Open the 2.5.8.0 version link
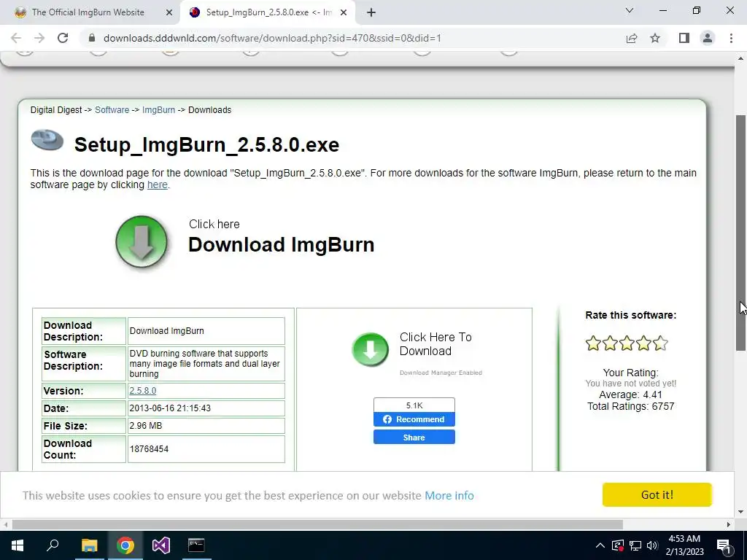This screenshot has height=560, width=747. click(x=142, y=391)
